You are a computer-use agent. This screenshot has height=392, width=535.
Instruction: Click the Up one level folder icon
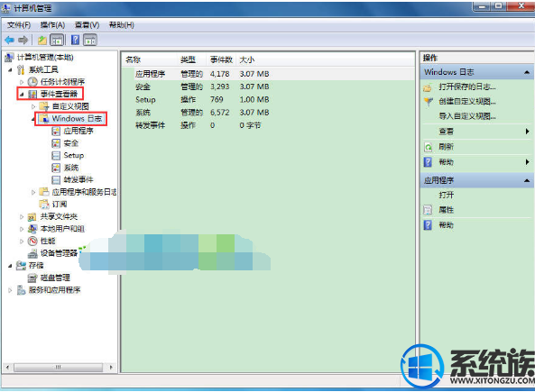coord(42,41)
